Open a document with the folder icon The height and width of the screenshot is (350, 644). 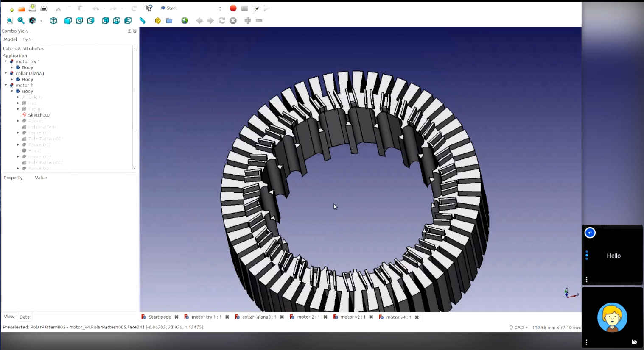(x=21, y=8)
